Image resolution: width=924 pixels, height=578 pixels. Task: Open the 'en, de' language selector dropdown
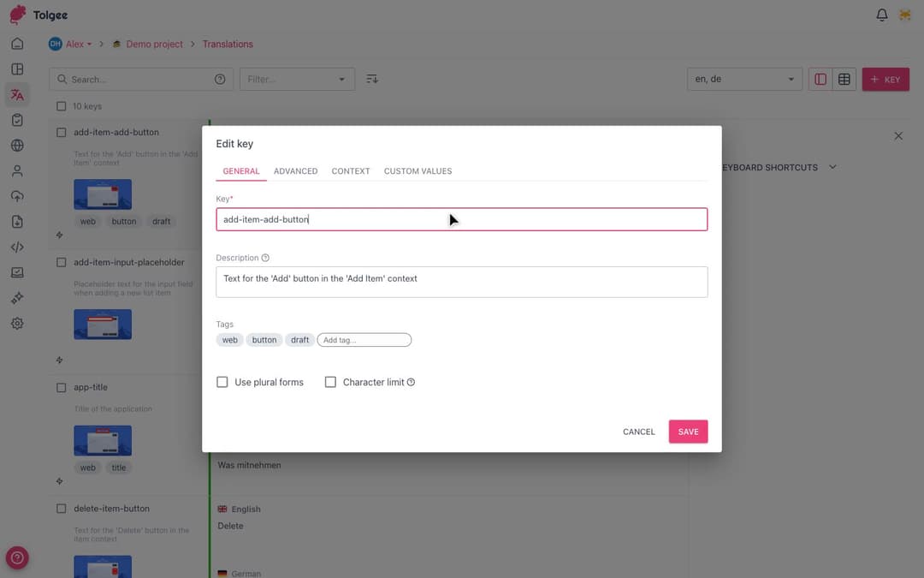(x=744, y=79)
